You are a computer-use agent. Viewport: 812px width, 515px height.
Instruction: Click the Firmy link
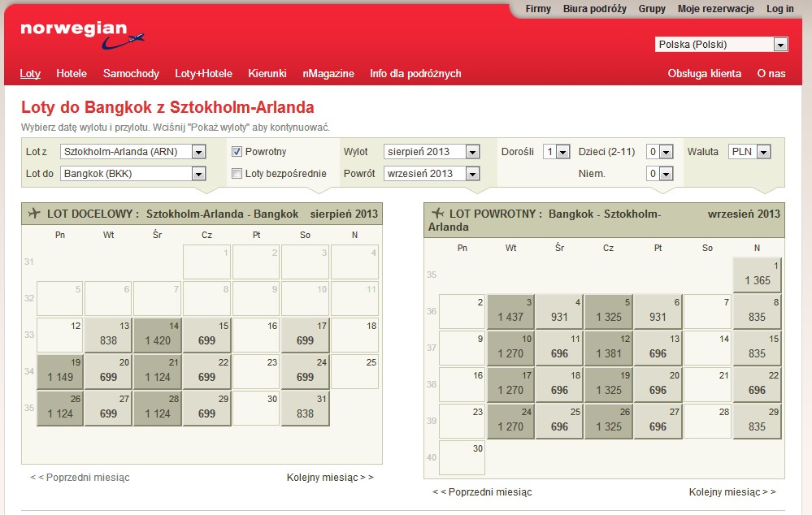538,9
